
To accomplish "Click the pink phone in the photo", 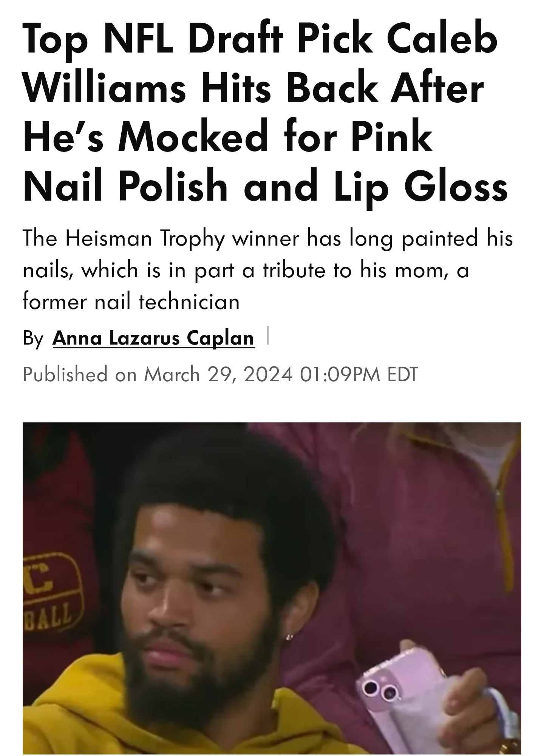I will [408, 703].
